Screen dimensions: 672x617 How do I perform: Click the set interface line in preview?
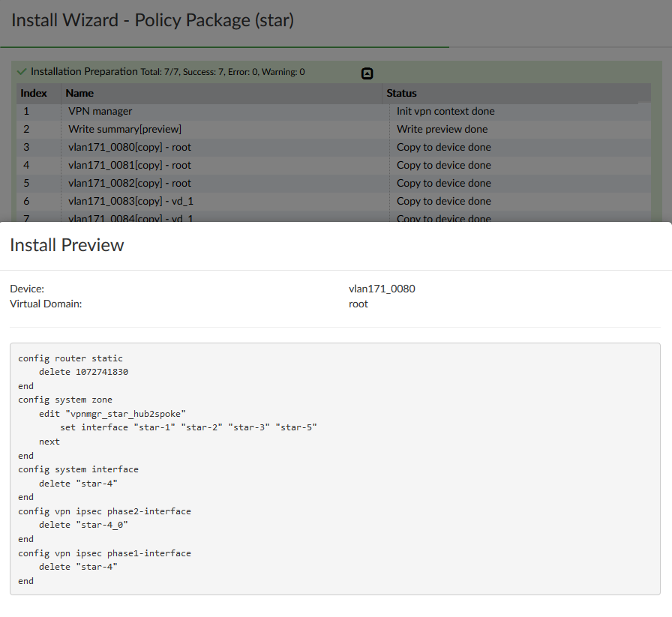point(189,428)
